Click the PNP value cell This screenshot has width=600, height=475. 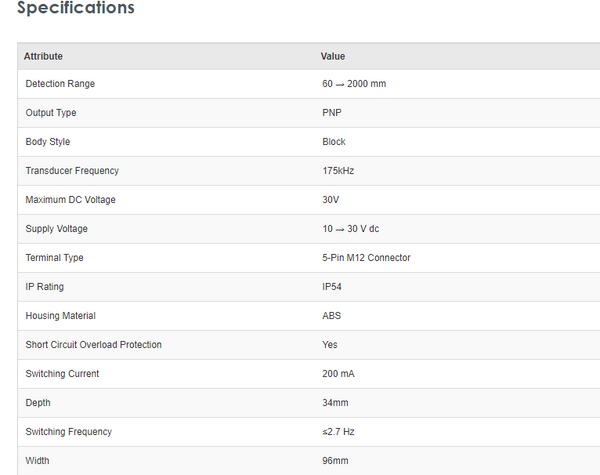click(332, 113)
